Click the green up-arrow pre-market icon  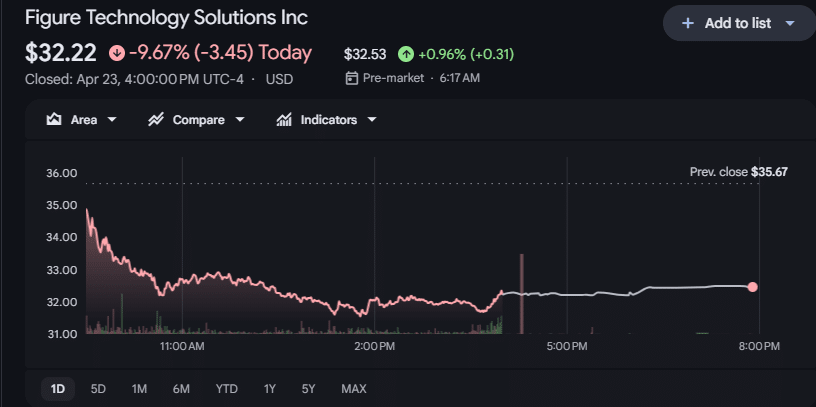pyautogui.click(x=405, y=54)
